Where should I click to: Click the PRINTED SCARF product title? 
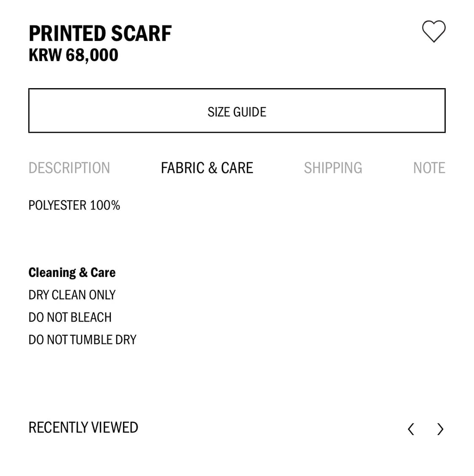pyautogui.click(x=100, y=33)
